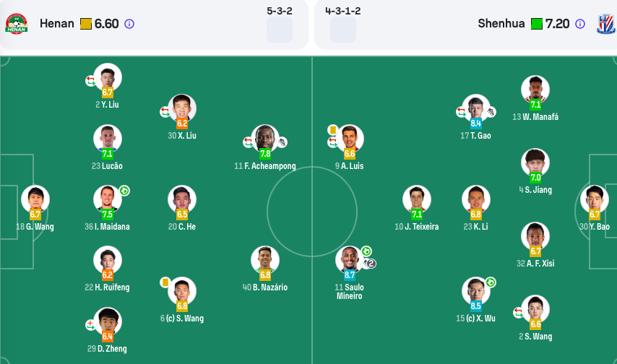Click the info icon beside Shenhua 7.20
This screenshot has width=617, height=364.
pos(580,24)
